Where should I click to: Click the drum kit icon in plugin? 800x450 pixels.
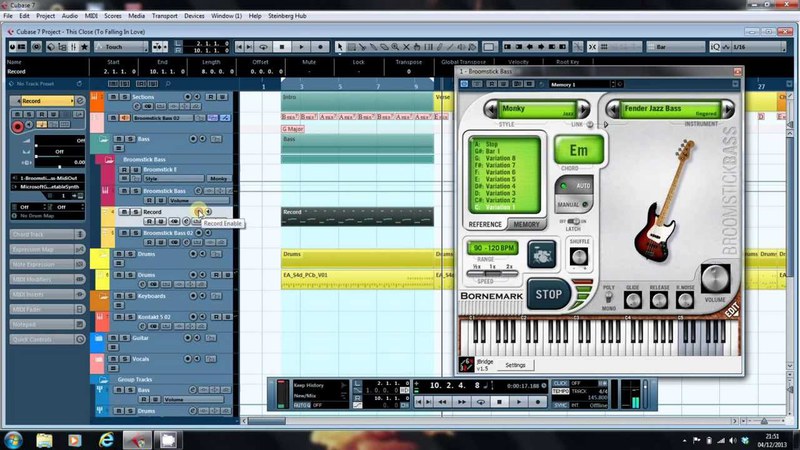coord(541,254)
